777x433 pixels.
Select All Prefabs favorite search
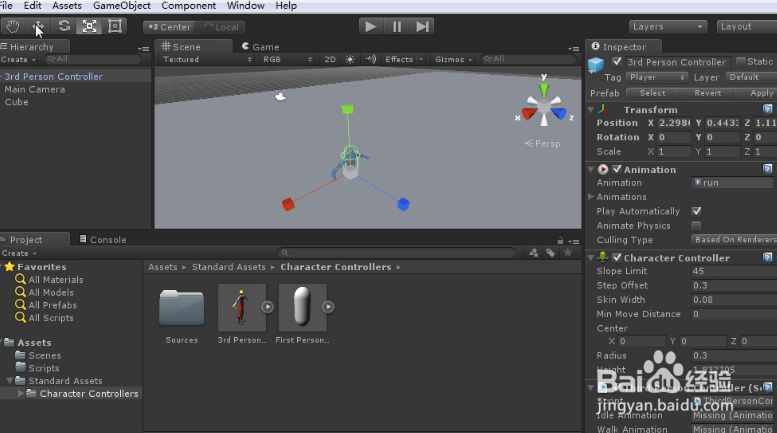tap(47, 305)
